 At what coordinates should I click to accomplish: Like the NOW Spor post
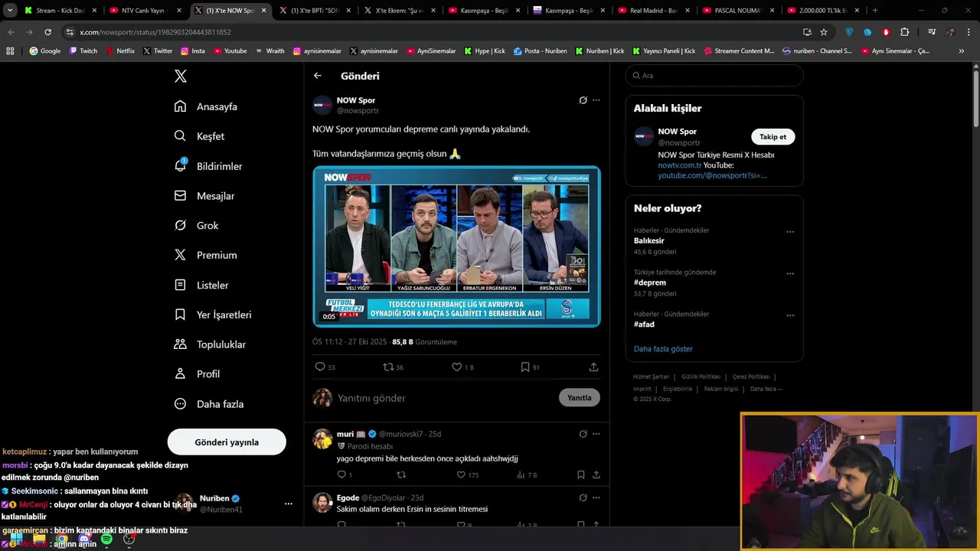click(457, 367)
